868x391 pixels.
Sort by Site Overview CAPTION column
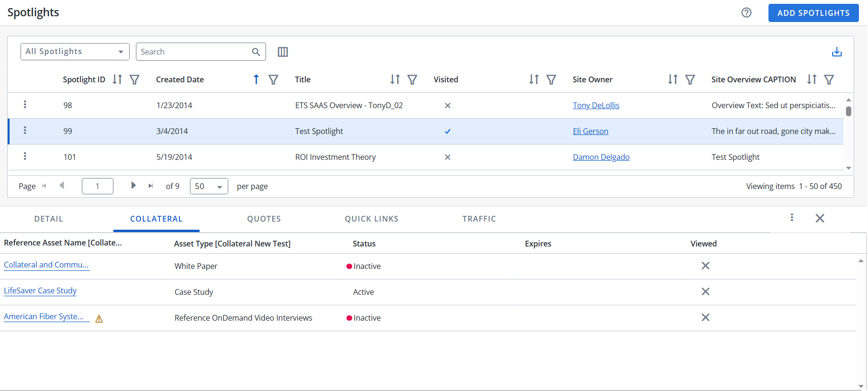pyautogui.click(x=812, y=79)
